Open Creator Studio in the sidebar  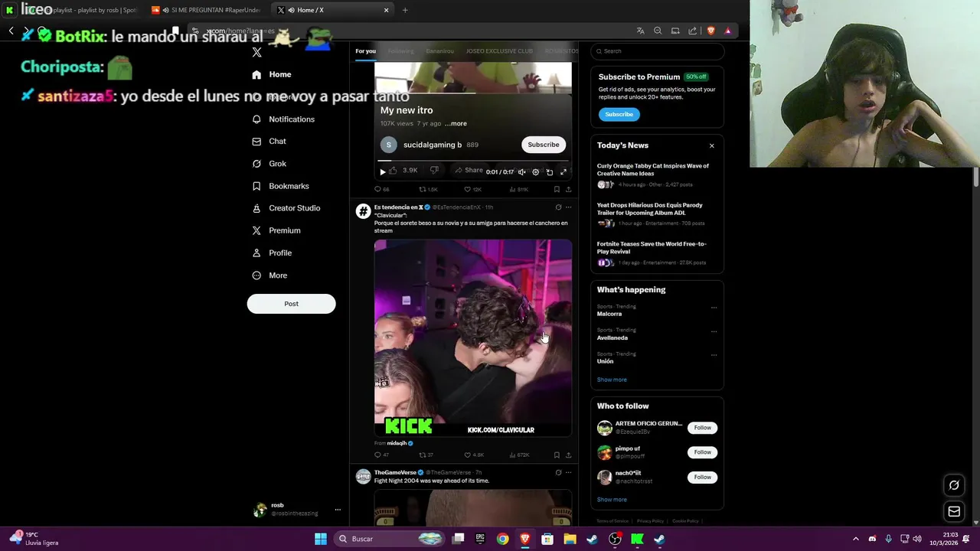pos(286,208)
